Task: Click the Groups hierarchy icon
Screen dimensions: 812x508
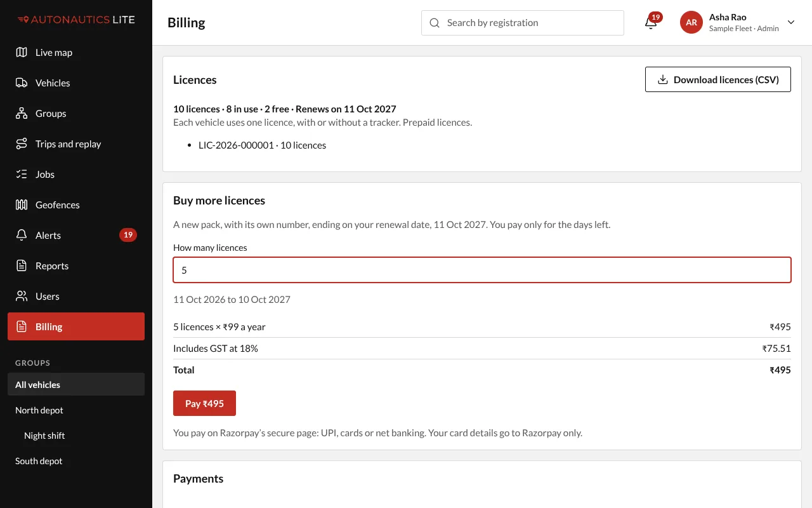Action: [x=22, y=113]
